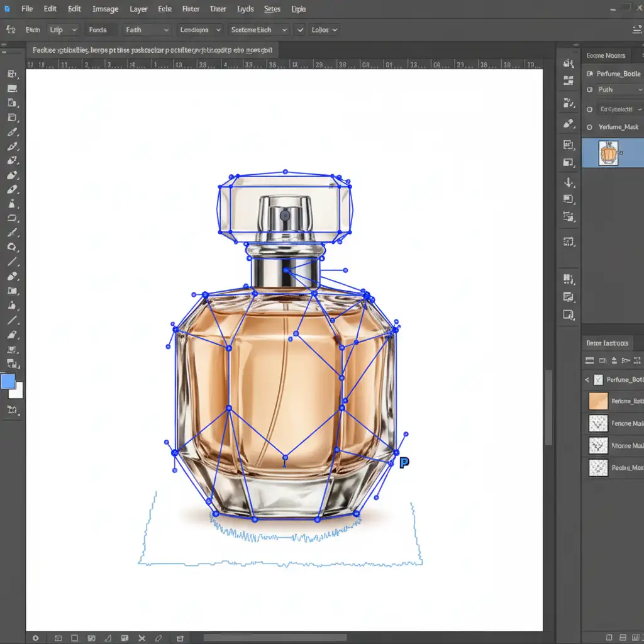Toggle the checkbox next to the Puth dropdown
644x644 pixels.
589,90
